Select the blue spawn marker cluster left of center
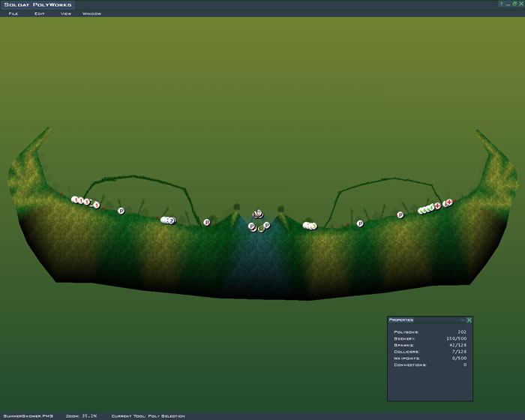The width and height of the screenshot is (525, 420). point(169,220)
